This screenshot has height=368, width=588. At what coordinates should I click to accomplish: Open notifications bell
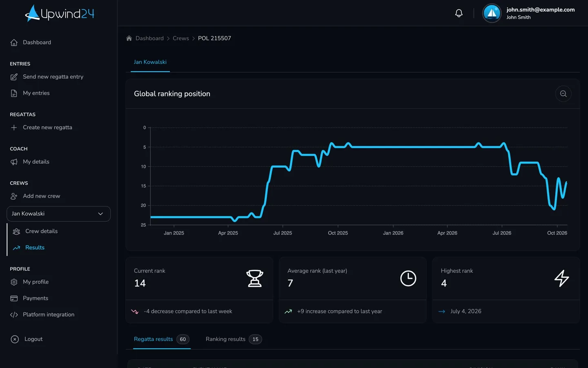459,13
